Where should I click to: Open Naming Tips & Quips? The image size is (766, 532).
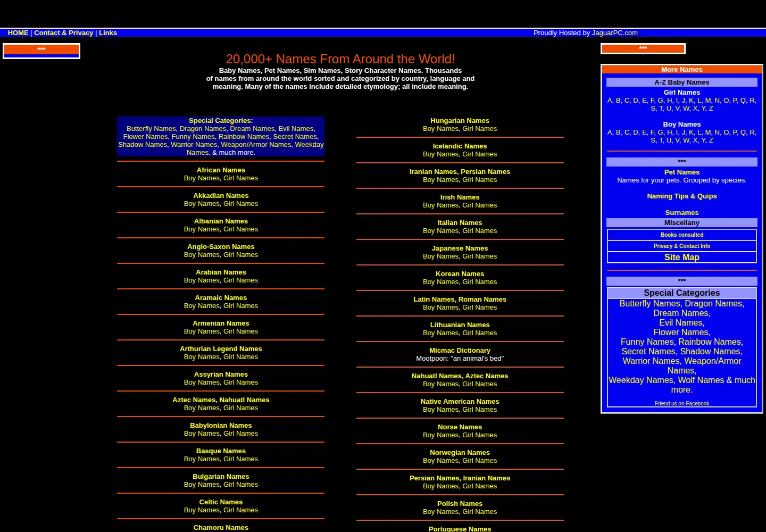[681, 196]
